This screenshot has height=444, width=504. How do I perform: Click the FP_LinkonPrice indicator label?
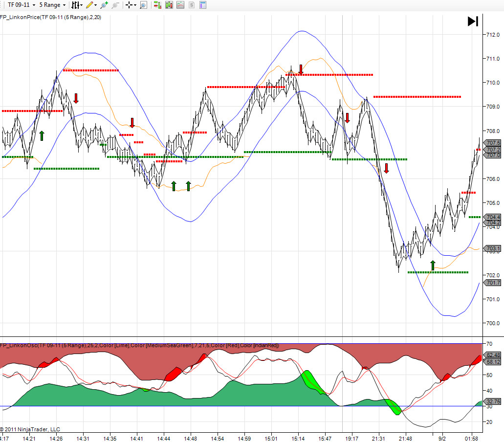(x=50, y=18)
